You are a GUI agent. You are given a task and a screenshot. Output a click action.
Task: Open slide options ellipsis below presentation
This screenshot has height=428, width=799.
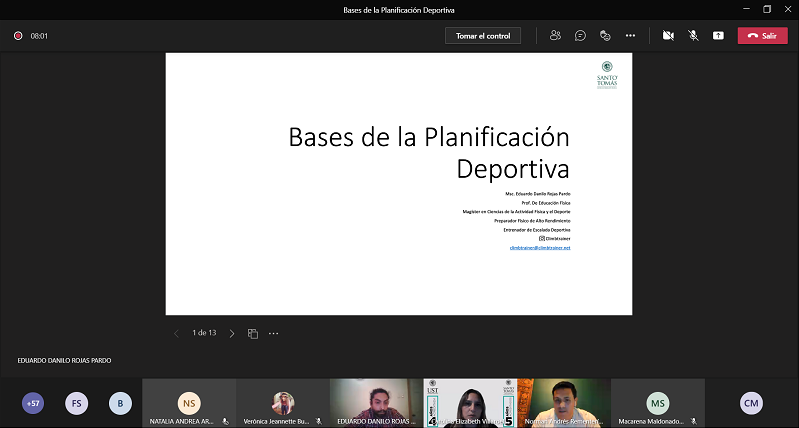274,333
